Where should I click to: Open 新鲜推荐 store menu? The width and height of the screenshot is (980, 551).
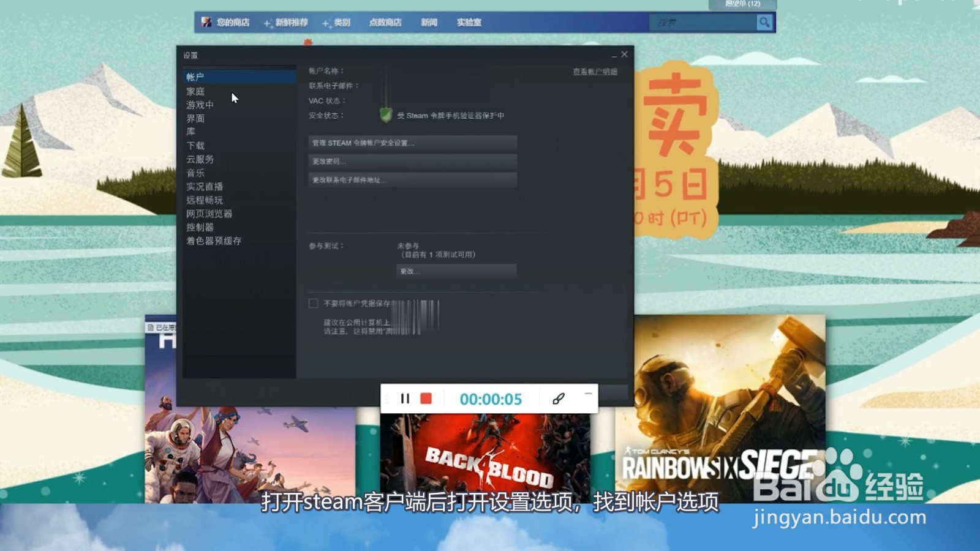[286, 22]
